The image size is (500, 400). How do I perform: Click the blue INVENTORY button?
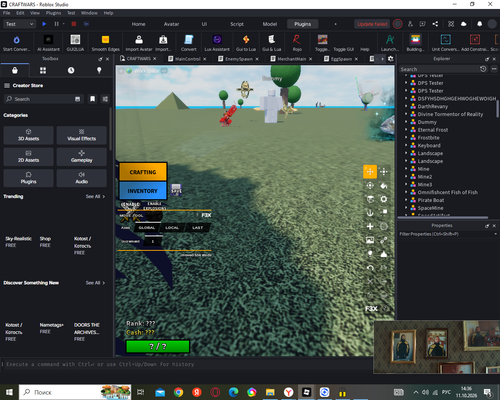[x=143, y=191]
